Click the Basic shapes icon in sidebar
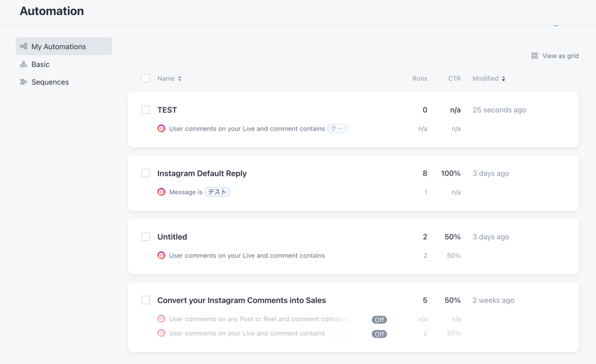The width and height of the screenshot is (596, 364). [23, 64]
